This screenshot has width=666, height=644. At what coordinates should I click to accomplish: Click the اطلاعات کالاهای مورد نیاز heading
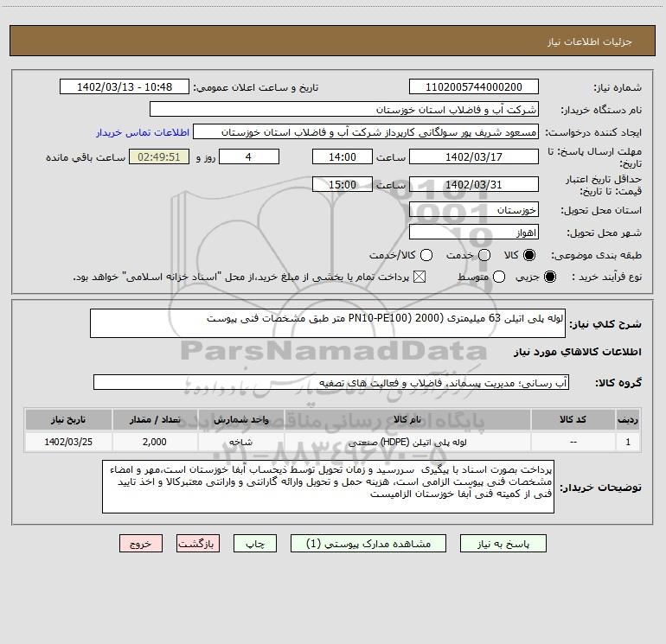point(578,352)
